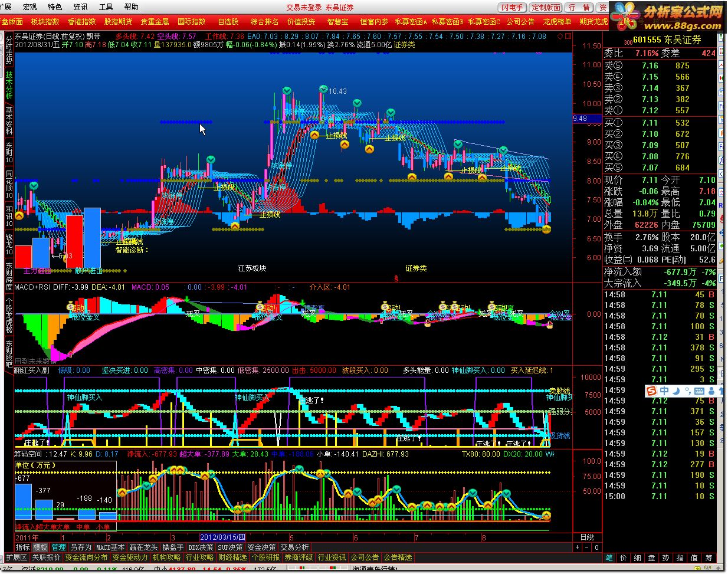Viewport: 728px width, 574px height.
Task: Toggle Sogou half-moon full-width mode icon
Action: click(x=676, y=391)
